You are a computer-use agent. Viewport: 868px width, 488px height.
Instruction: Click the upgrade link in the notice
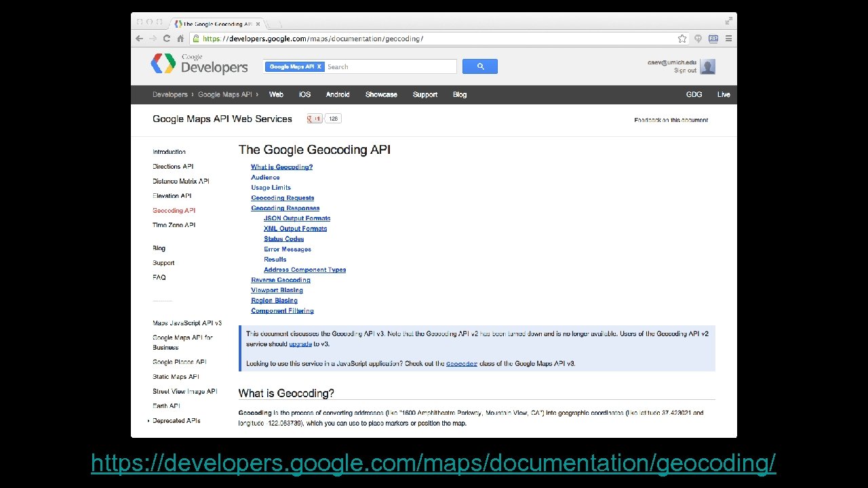click(x=300, y=344)
